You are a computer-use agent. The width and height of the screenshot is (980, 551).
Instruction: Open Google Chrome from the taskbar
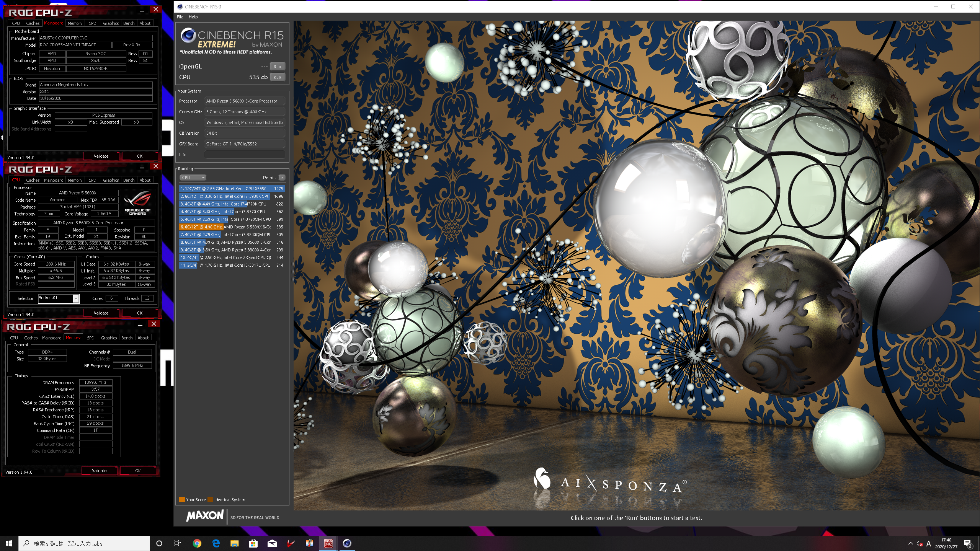(197, 543)
